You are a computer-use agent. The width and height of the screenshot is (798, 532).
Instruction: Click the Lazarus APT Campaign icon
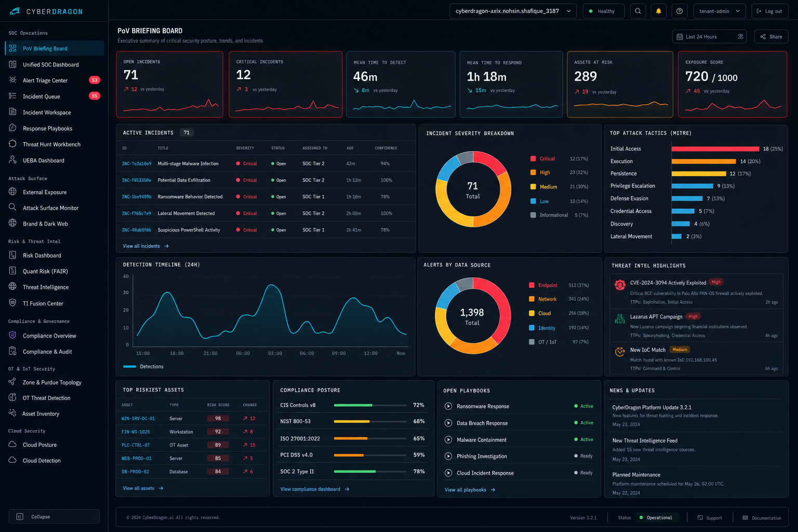(620, 318)
